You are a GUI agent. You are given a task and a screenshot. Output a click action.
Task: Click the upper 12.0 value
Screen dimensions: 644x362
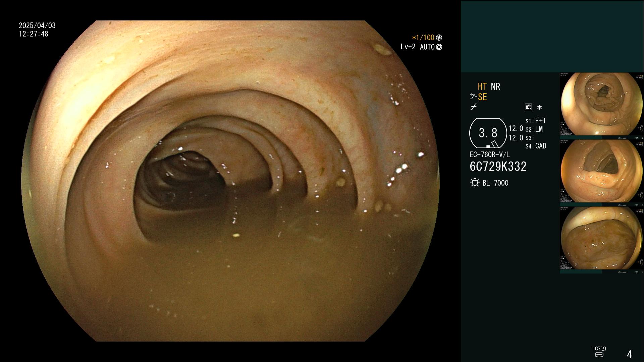[516, 128]
